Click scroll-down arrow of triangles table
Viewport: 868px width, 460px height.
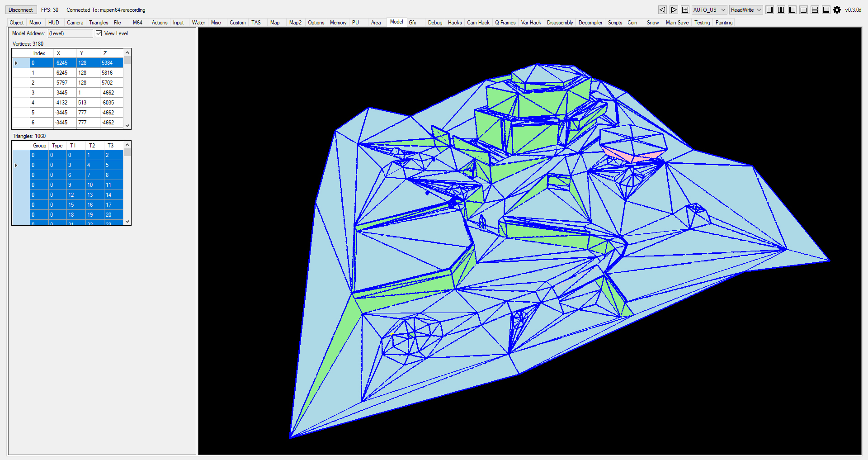(127, 222)
